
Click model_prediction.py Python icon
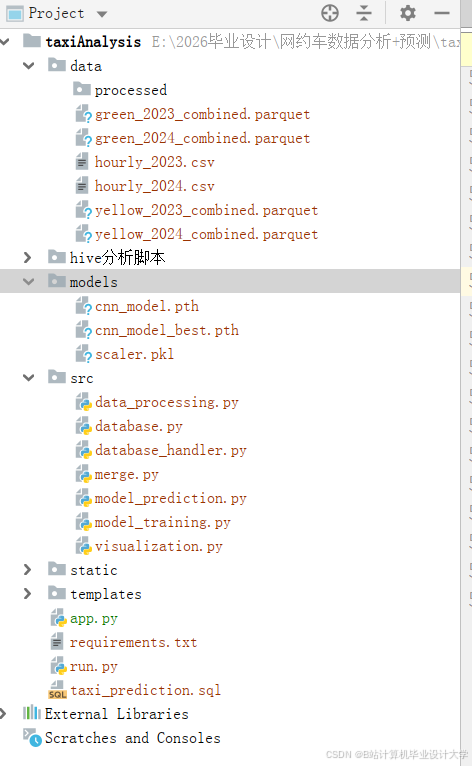(84, 498)
